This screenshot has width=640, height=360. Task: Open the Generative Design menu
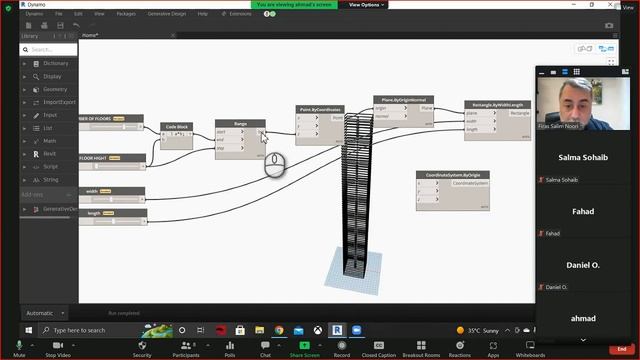point(167,14)
